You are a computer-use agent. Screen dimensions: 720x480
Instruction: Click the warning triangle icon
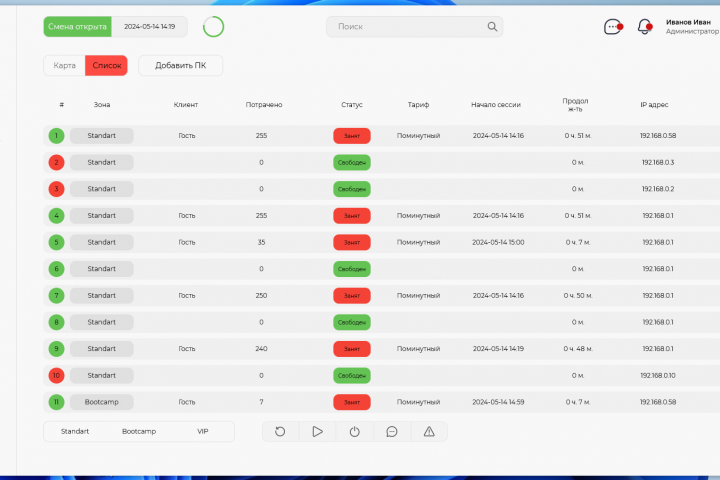coord(429,431)
